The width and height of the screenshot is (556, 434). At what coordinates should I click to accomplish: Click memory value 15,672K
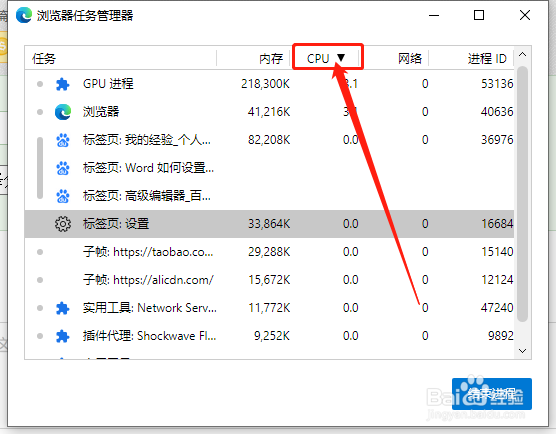click(269, 280)
